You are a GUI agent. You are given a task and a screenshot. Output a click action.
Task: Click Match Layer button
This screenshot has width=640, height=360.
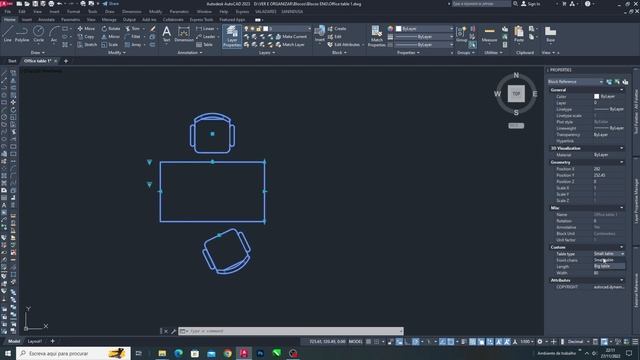[x=290, y=44]
